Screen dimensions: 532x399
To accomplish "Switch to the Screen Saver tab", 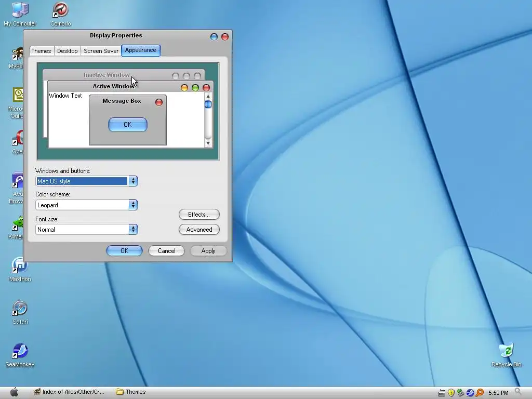I will 101,51.
